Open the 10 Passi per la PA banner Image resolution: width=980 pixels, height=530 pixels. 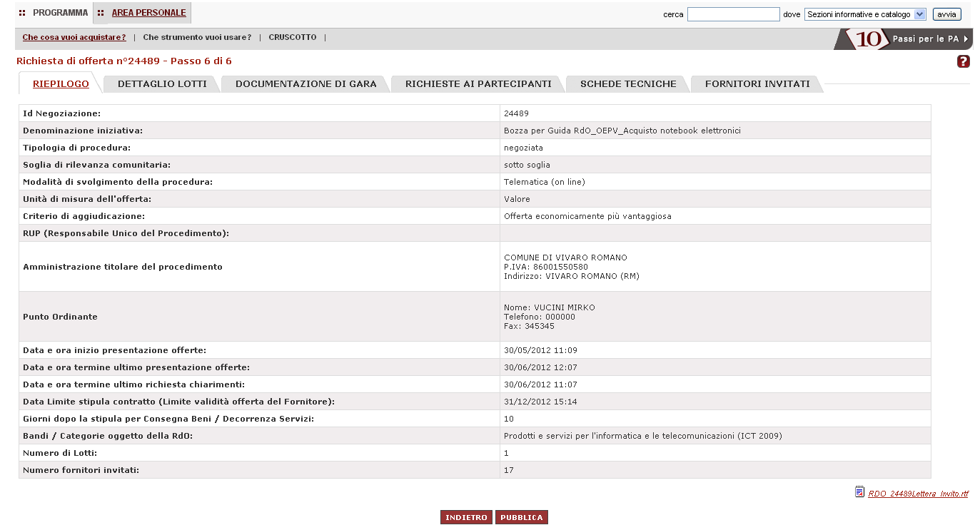[x=903, y=39]
